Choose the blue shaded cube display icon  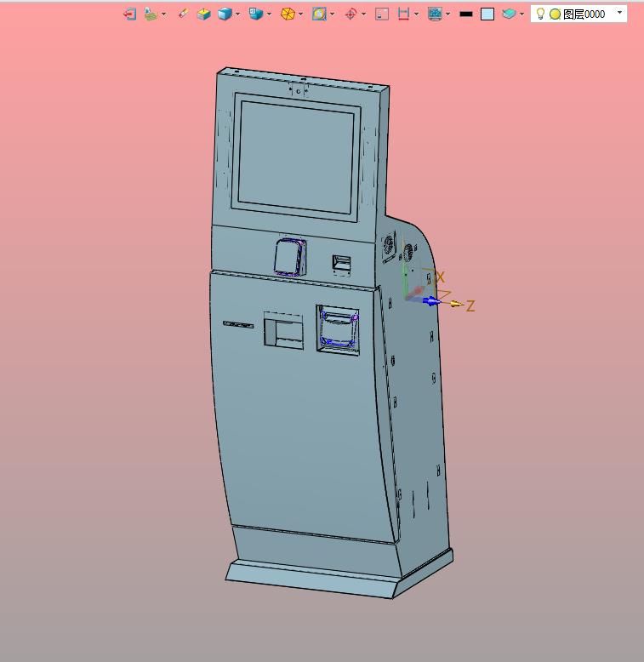point(225,14)
